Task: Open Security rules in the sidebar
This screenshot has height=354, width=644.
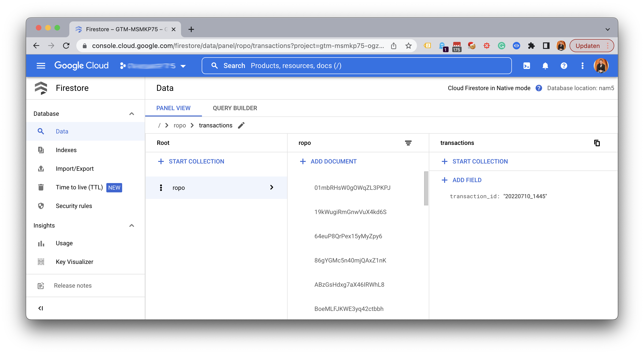Action: (x=85, y=206)
